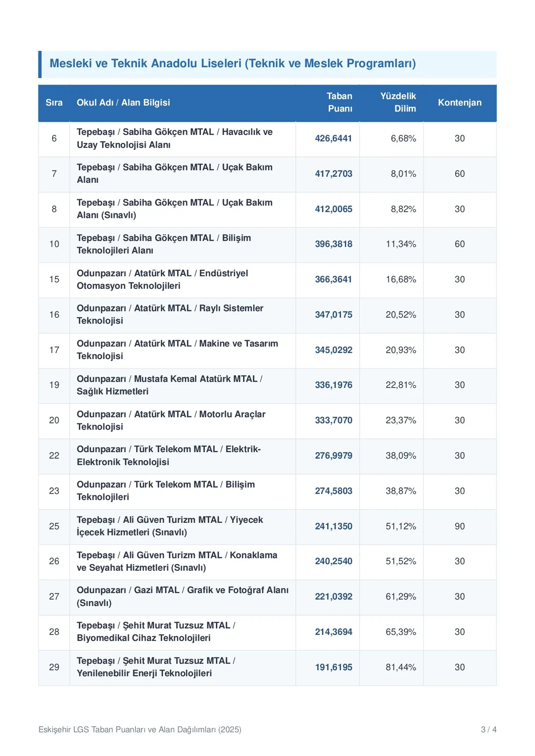Click the Grafik ve Fotoğraf Alanı entry

(183, 597)
